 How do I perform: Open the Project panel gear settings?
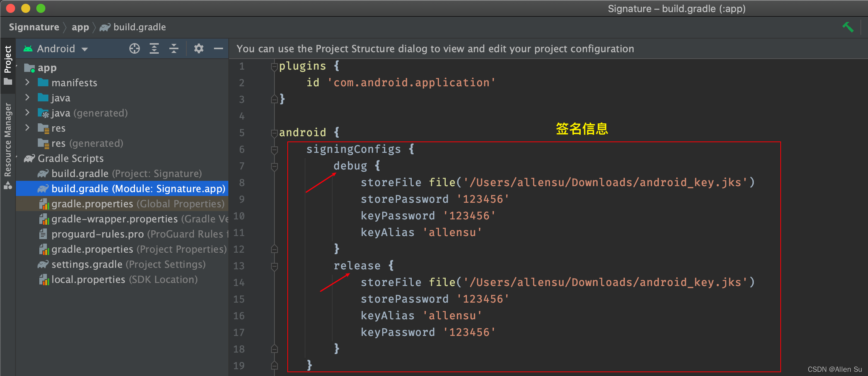coord(199,48)
